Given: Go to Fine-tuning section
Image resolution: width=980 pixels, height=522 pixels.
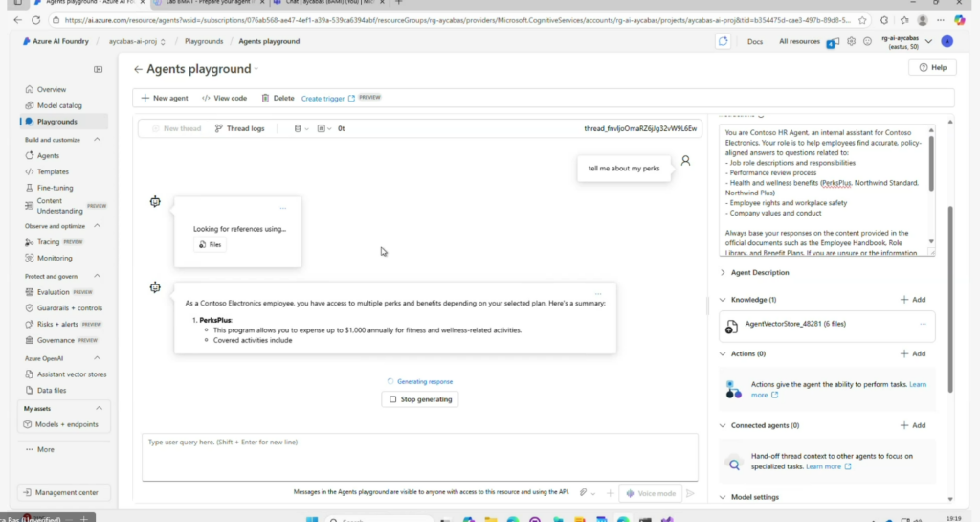Looking at the screenshot, I should tap(55, 188).
